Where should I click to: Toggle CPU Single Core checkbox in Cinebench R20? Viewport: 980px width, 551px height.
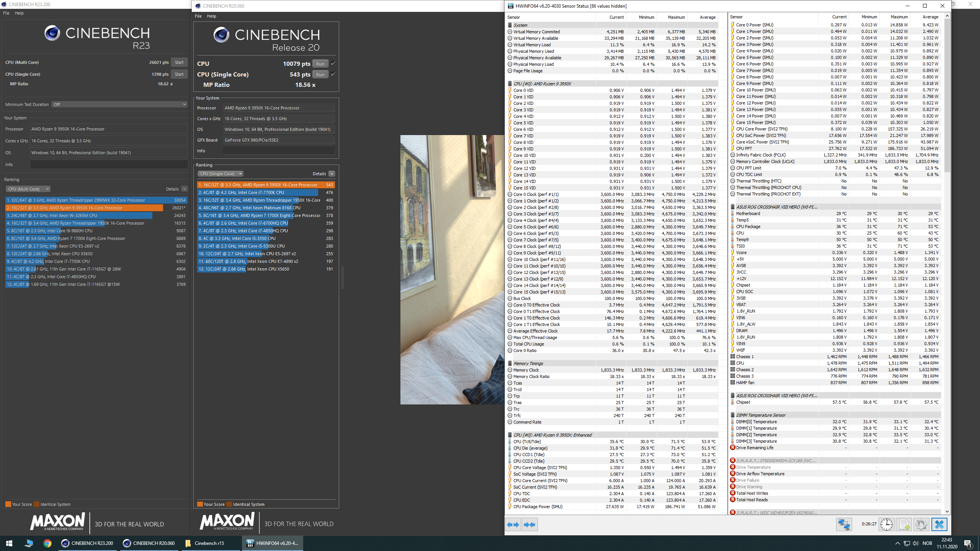pos(333,74)
